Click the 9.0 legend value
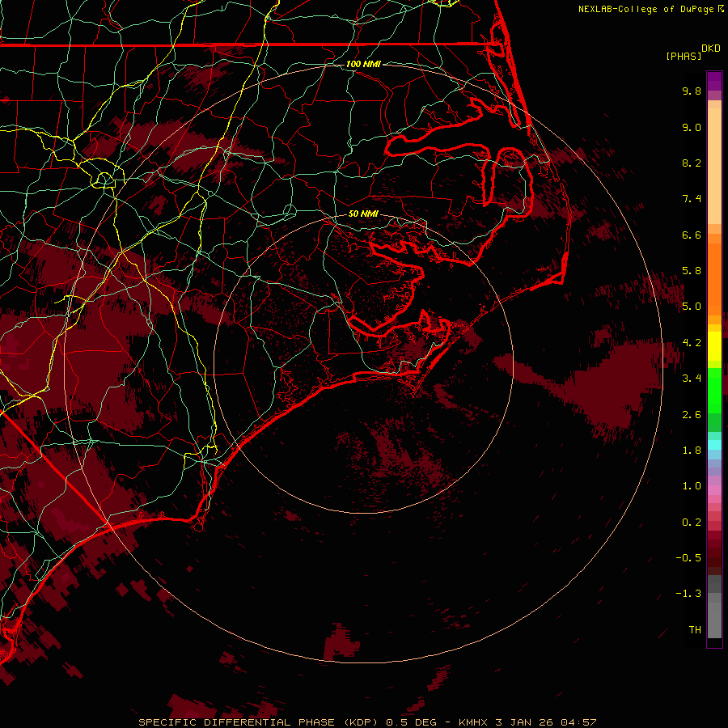This screenshot has height=728, width=728. click(692, 127)
